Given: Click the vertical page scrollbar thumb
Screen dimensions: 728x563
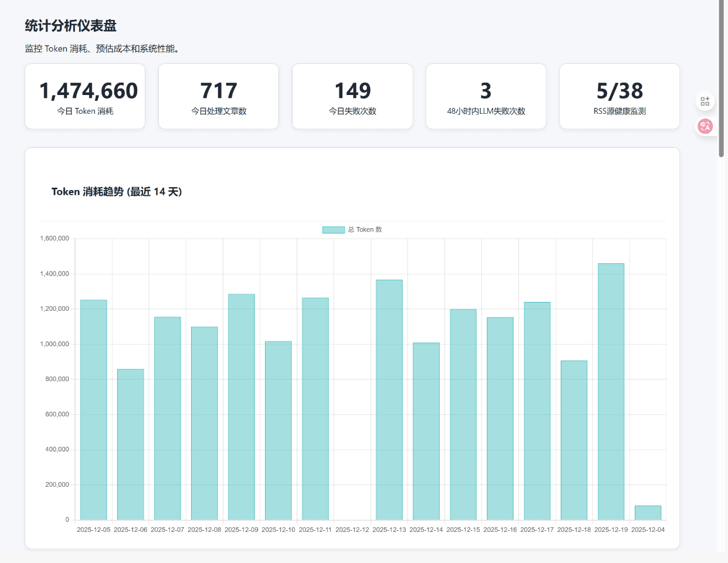Looking at the screenshot, I should pos(722,79).
